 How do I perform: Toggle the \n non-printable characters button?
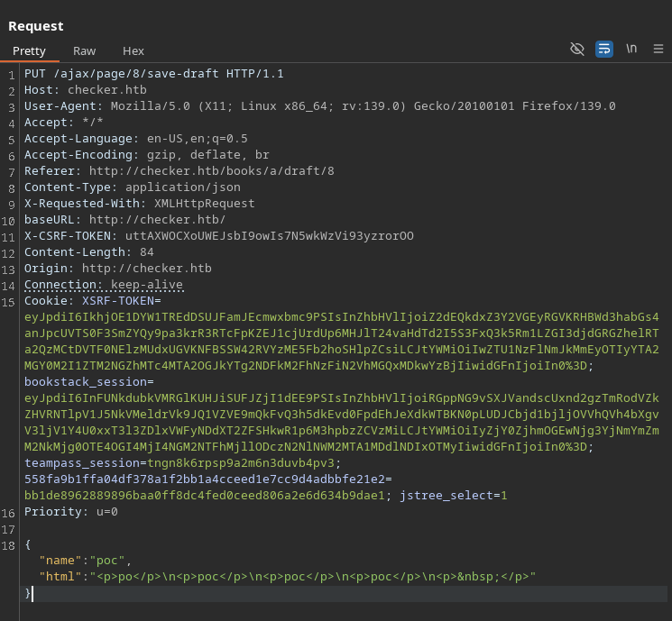click(x=631, y=49)
